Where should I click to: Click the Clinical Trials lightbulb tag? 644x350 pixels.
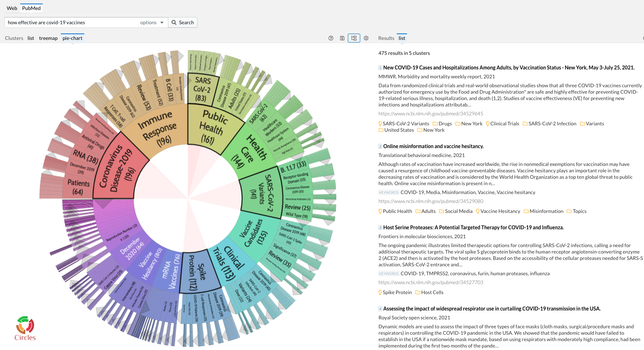(x=502, y=124)
